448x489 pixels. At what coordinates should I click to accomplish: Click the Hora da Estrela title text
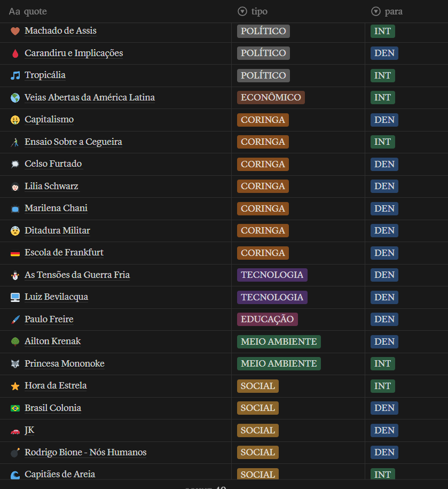pos(56,385)
